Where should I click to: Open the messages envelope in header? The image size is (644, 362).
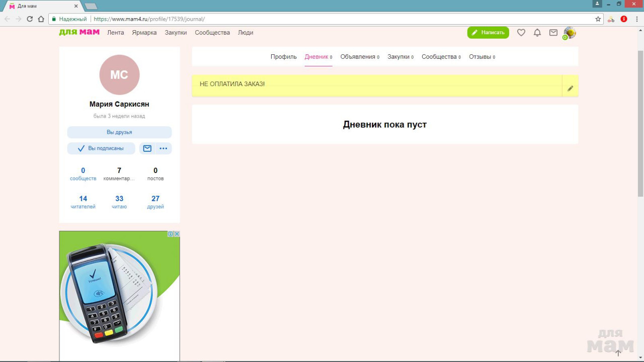pyautogui.click(x=553, y=33)
